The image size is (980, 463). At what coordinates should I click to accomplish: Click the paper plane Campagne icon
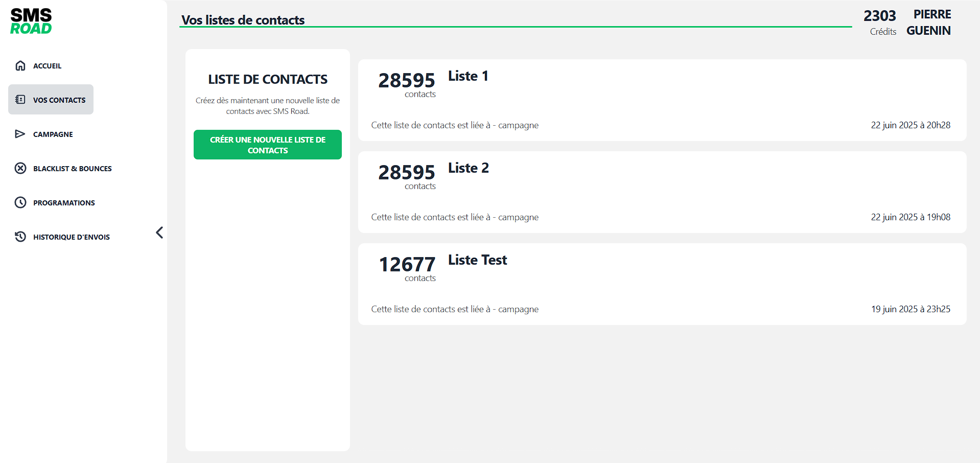pyautogui.click(x=20, y=134)
